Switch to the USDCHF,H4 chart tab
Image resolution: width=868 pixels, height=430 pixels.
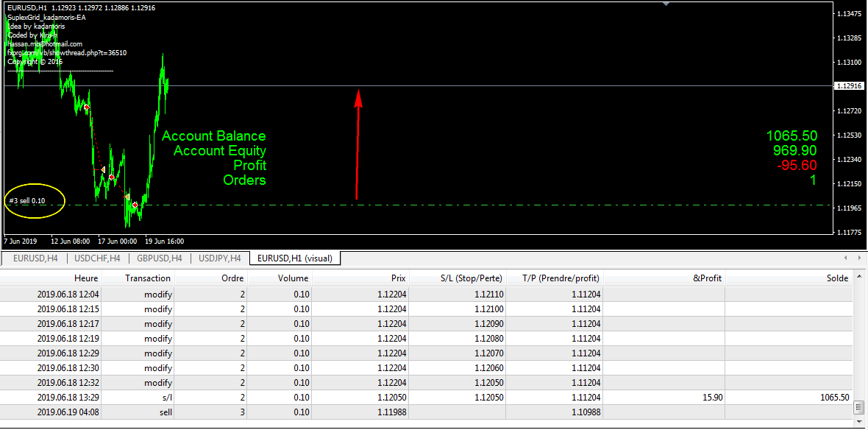(x=98, y=258)
